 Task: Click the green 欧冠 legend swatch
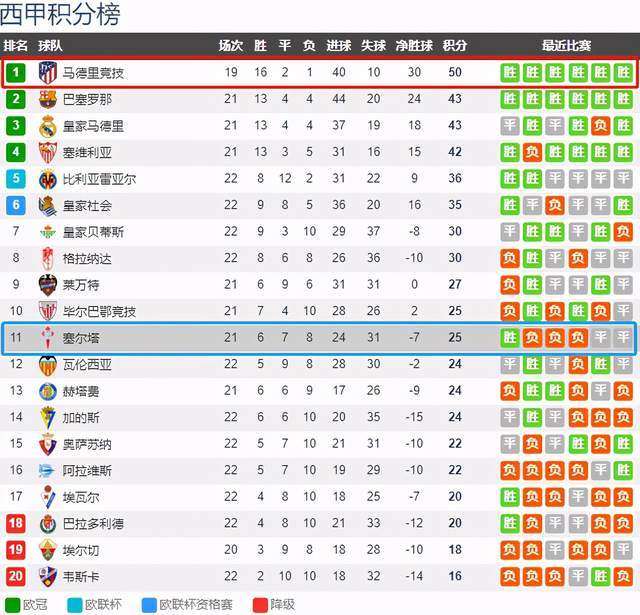11,604
